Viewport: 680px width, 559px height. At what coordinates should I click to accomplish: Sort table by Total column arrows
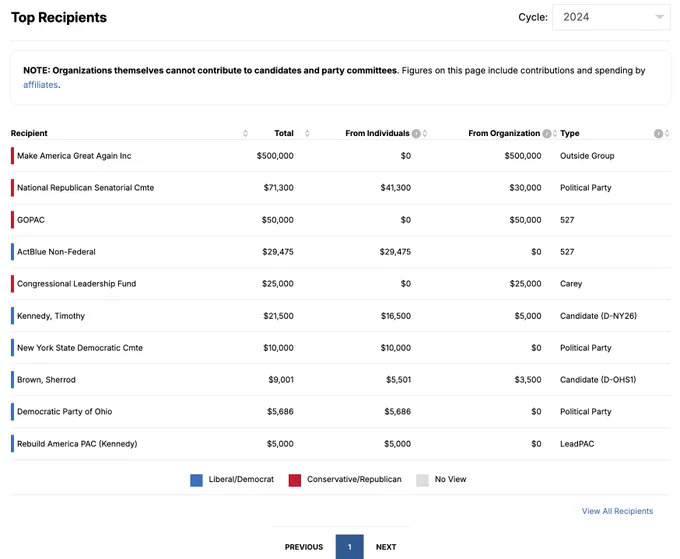click(307, 133)
